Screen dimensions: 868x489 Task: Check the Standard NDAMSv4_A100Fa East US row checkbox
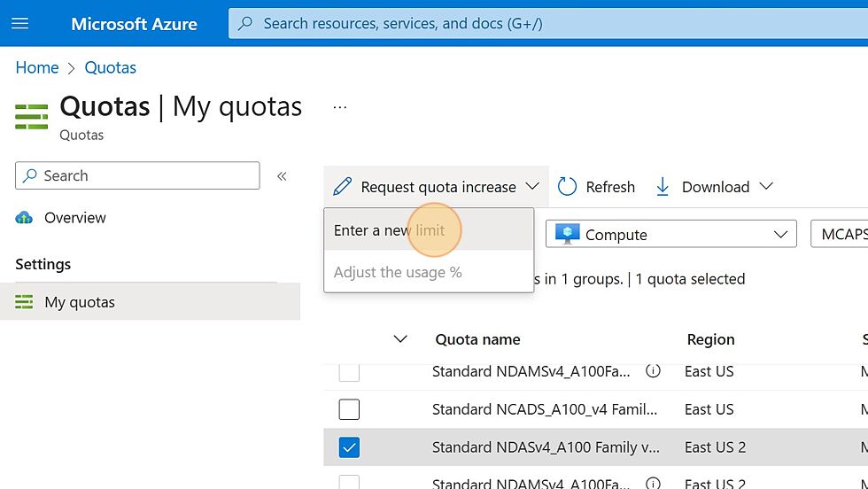click(349, 371)
